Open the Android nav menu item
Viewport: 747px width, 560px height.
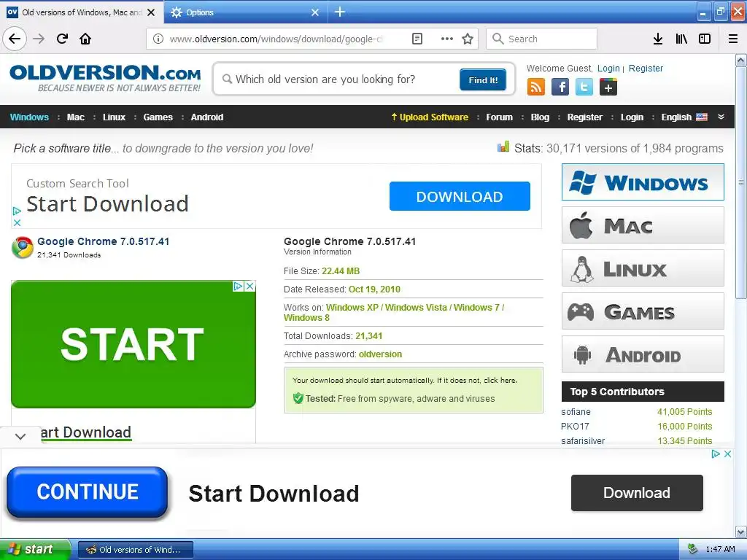point(206,117)
